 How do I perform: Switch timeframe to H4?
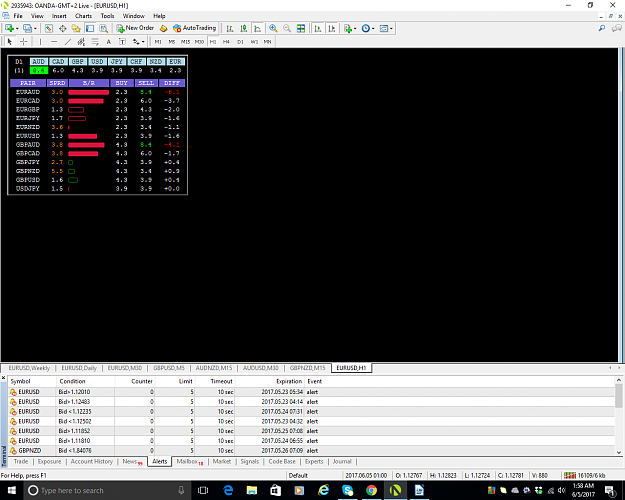tap(226, 41)
